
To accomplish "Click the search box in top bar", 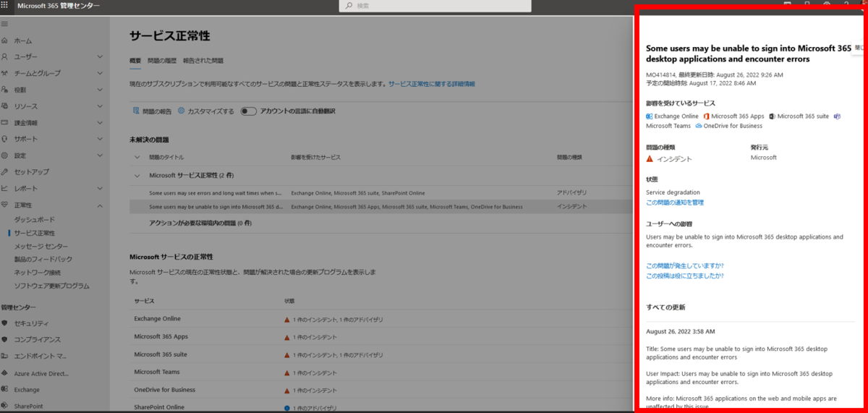I will click(x=435, y=6).
